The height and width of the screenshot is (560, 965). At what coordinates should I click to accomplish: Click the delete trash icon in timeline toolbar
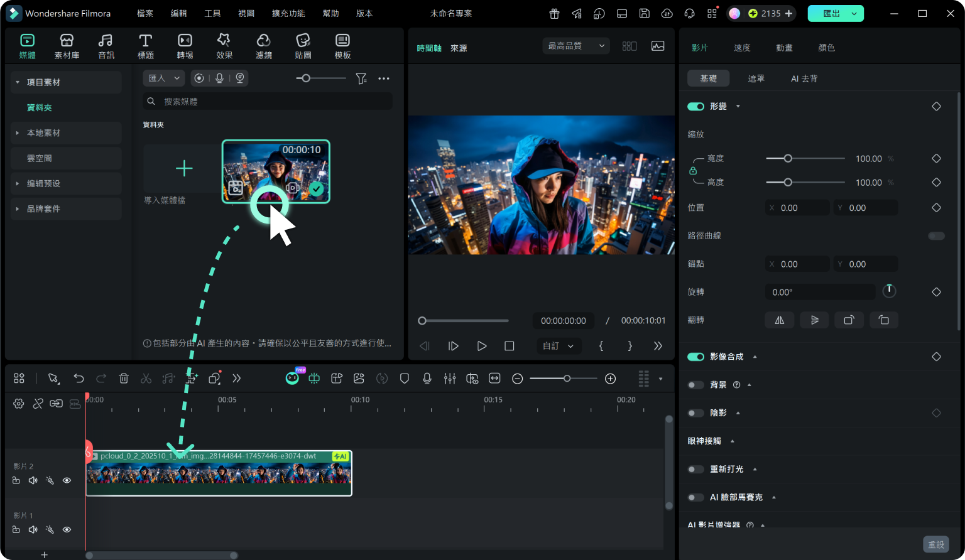click(x=124, y=379)
